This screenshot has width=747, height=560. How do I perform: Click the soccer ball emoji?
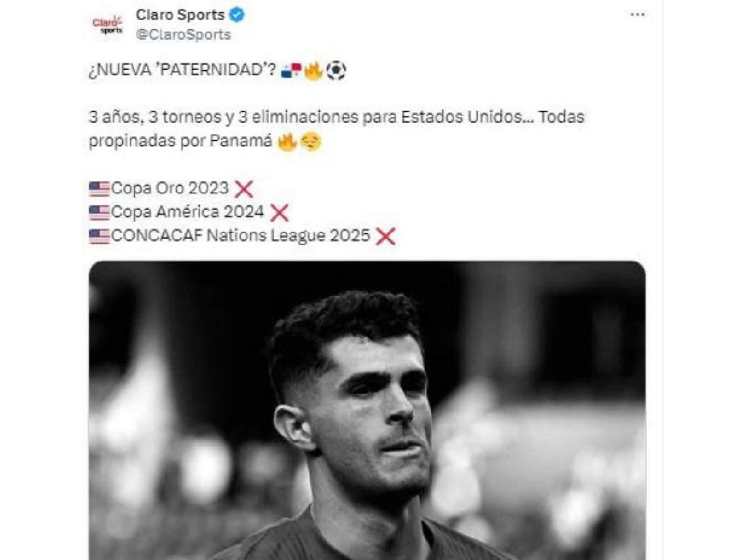336,72
